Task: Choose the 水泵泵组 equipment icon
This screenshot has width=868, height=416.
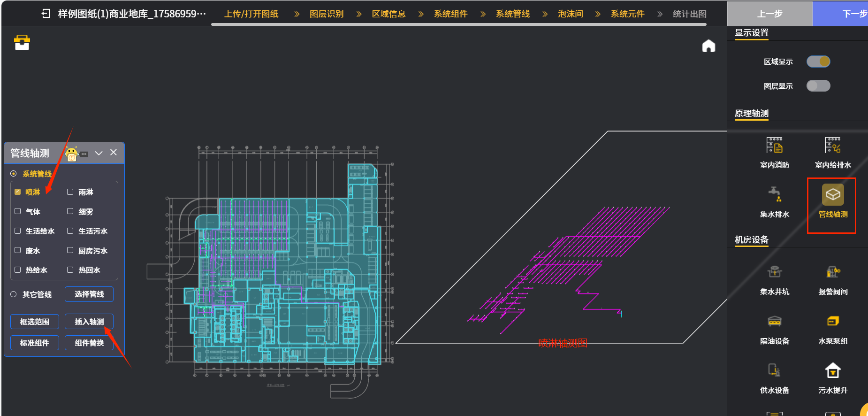Action: (x=833, y=322)
